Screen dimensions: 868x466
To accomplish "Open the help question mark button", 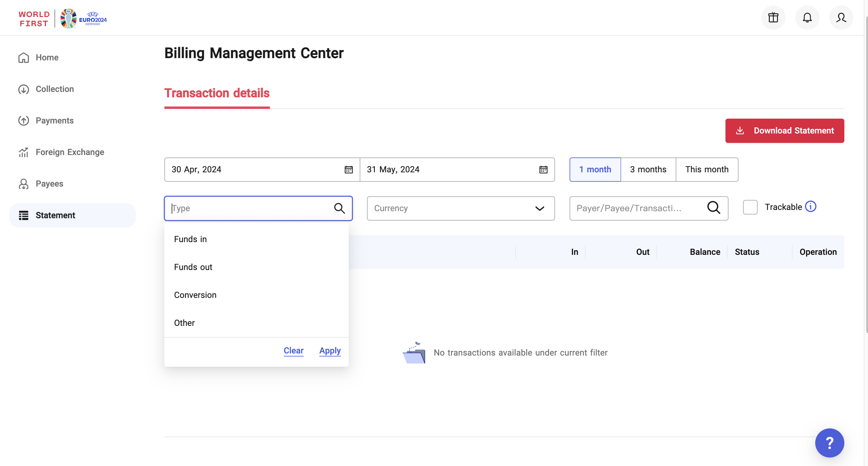I will [829, 443].
